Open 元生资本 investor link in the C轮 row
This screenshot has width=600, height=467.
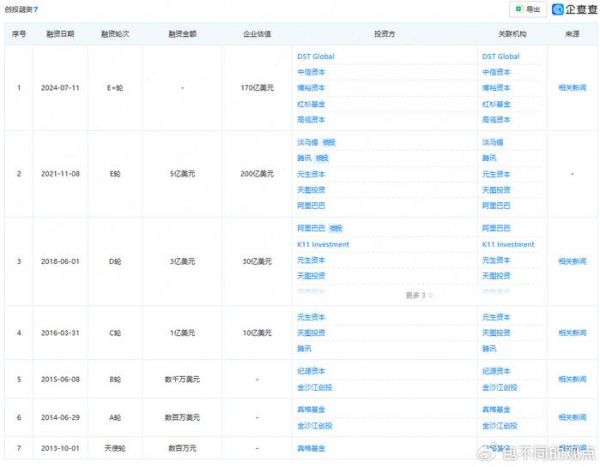pos(311,317)
